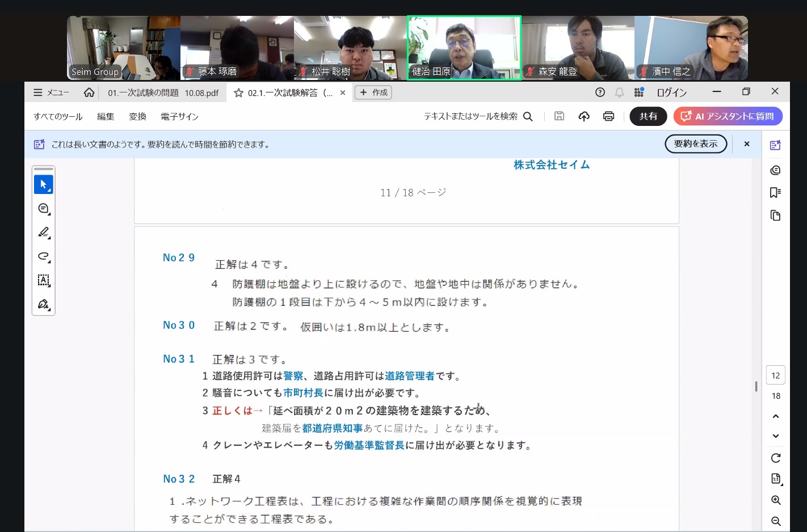This screenshot has height=532, width=807.
Task: Click the rotate page icon
Action: pyautogui.click(x=776, y=458)
